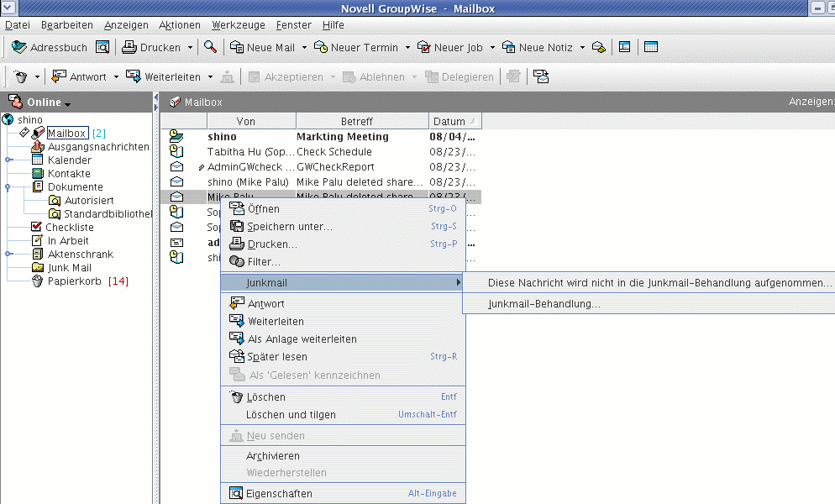This screenshot has height=504, width=835.
Task: Expand the Weiterleiten dropdown arrow
Action: point(210,76)
